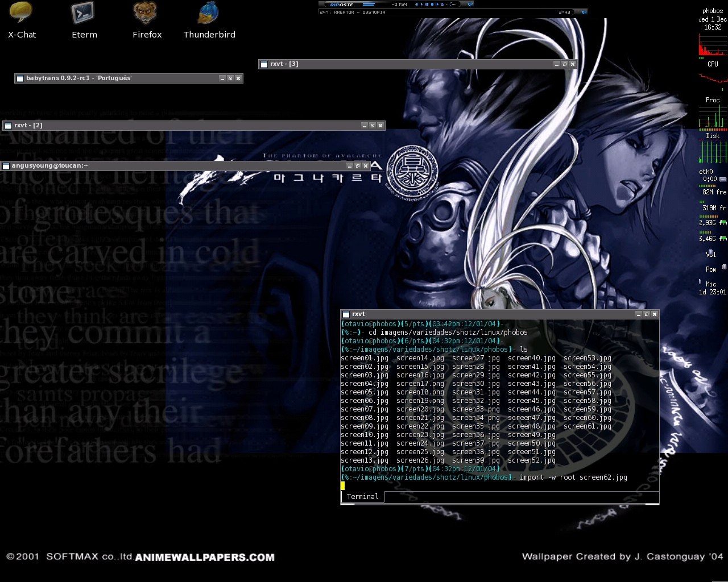Click the Riposte skin logo

point(341,4)
